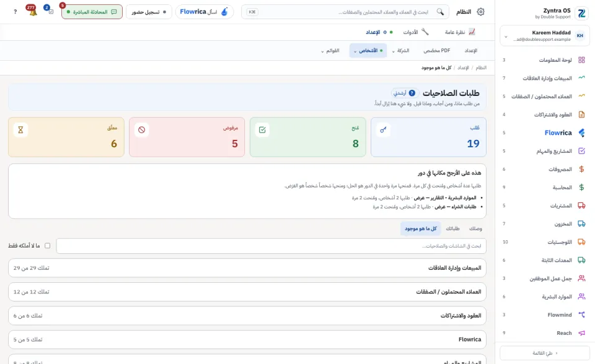This screenshot has width=595, height=364.
Task: Click the معلّق 6 summary card
Action: pyautogui.click(x=66, y=137)
